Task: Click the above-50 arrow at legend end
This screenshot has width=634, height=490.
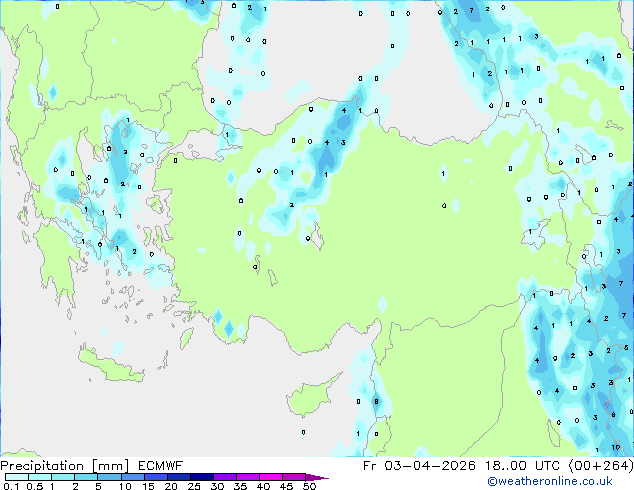Action: point(317,477)
